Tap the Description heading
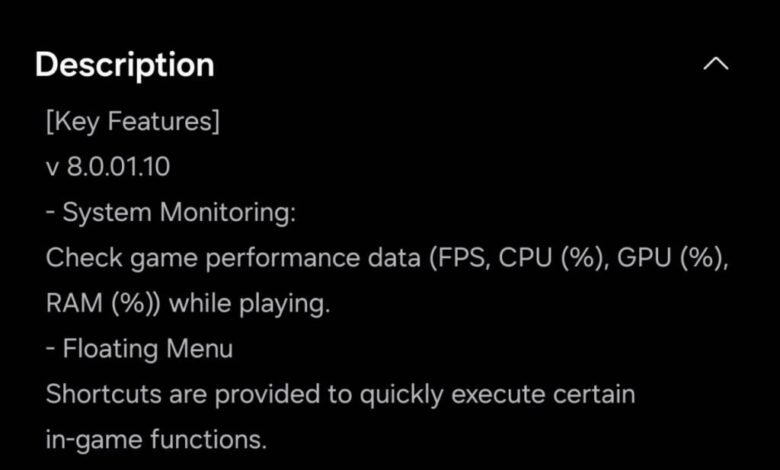 124,65
